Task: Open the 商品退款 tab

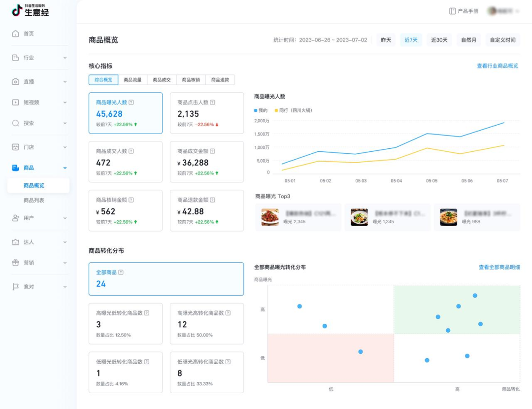Action: [220, 79]
